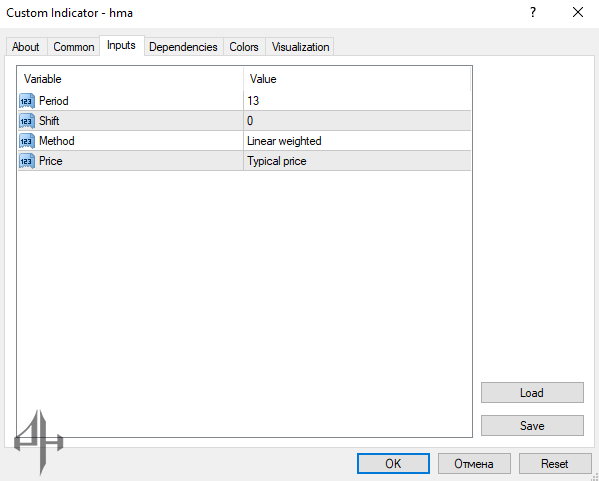599x481 pixels.
Task: Select the Period variable row icon
Action: click(27, 101)
